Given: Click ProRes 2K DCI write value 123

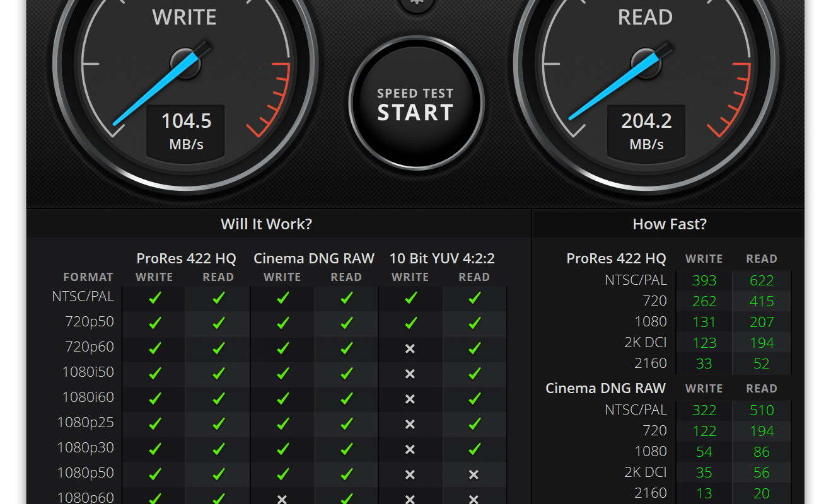Looking at the screenshot, I should point(704,343).
